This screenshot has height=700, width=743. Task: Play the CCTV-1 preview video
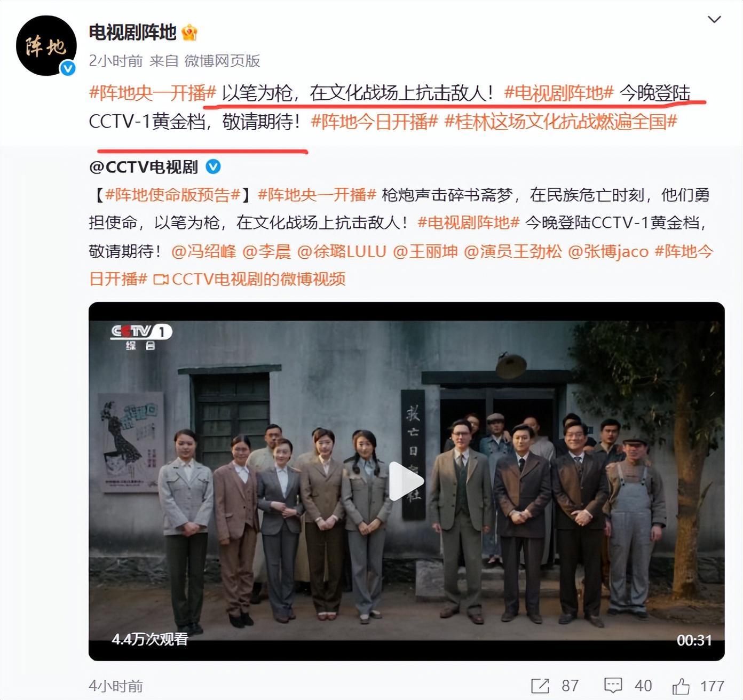point(406,481)
